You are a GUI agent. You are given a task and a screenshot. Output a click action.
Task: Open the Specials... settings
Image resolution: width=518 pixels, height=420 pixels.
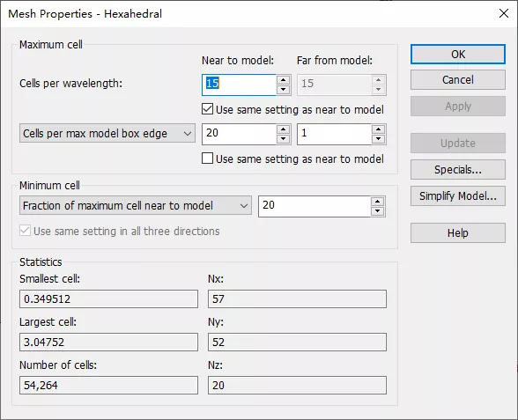pyautogui.click(x=458, y=169)
